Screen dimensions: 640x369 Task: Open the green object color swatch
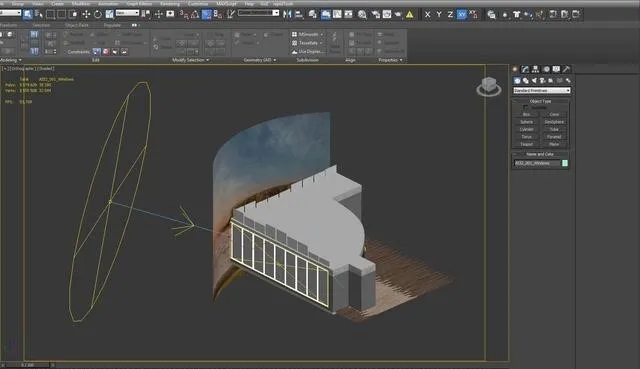pyautogui.click(x=565, y=163)
